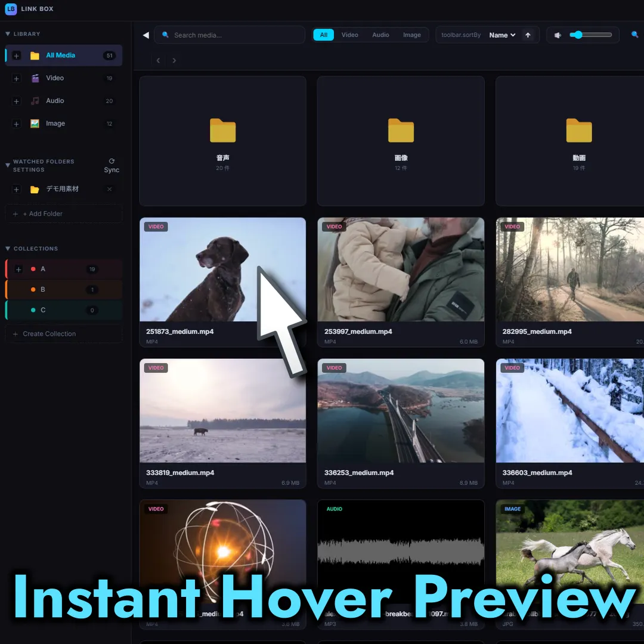
Task: Collapse the sidebar with the left triangle
Action: point(145,35)
